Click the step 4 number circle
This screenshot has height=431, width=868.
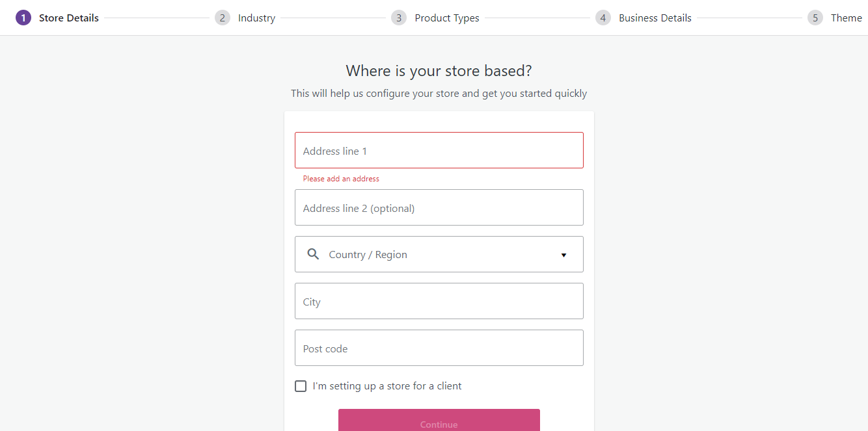pyautogui.click(x=603, y=18)
